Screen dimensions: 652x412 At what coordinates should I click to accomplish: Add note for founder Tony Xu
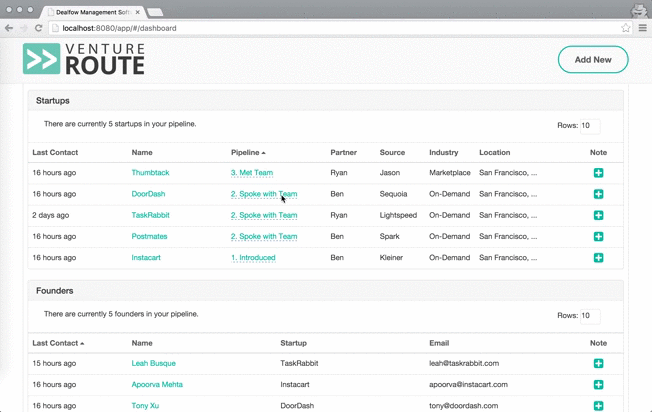pyautogui.click(x=598, y=406)
